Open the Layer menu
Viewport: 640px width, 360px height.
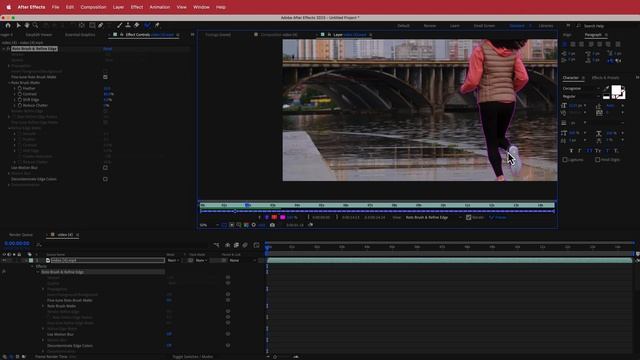click(118, 7)
